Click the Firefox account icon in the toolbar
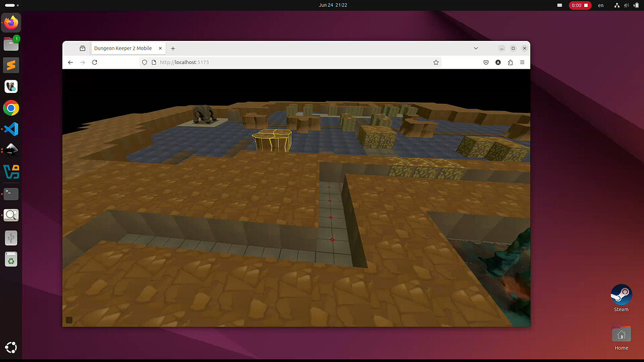 [499, 62]
